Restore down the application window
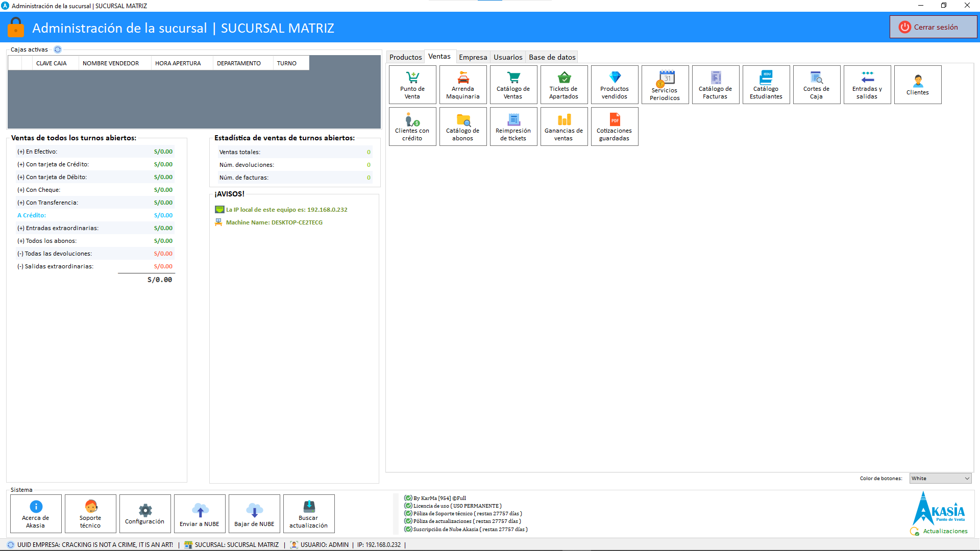The height and width of the screenshot is (551, 980). tap(944, 6)
